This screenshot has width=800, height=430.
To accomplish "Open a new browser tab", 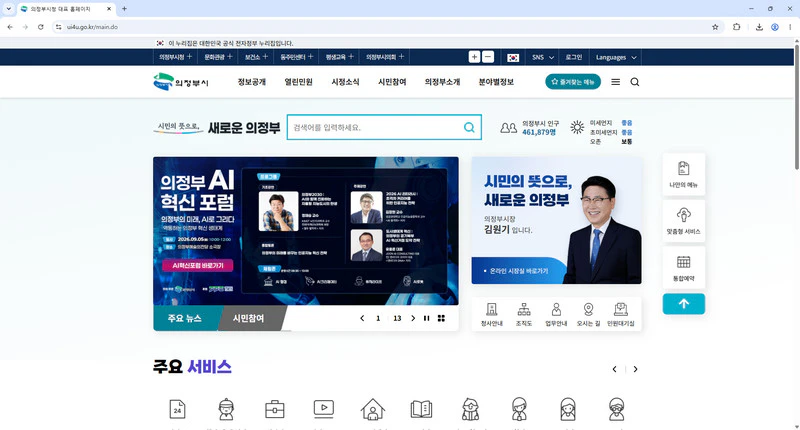I will pos(124,9).
